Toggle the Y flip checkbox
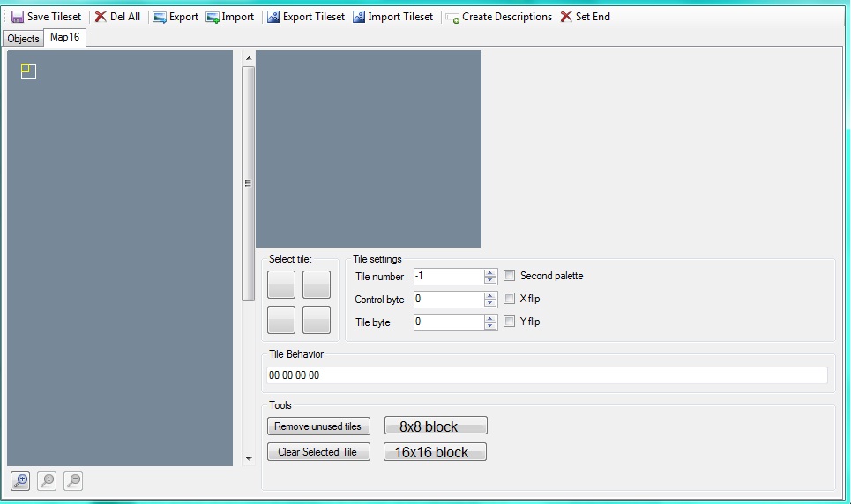 click(x=509, y=322)
